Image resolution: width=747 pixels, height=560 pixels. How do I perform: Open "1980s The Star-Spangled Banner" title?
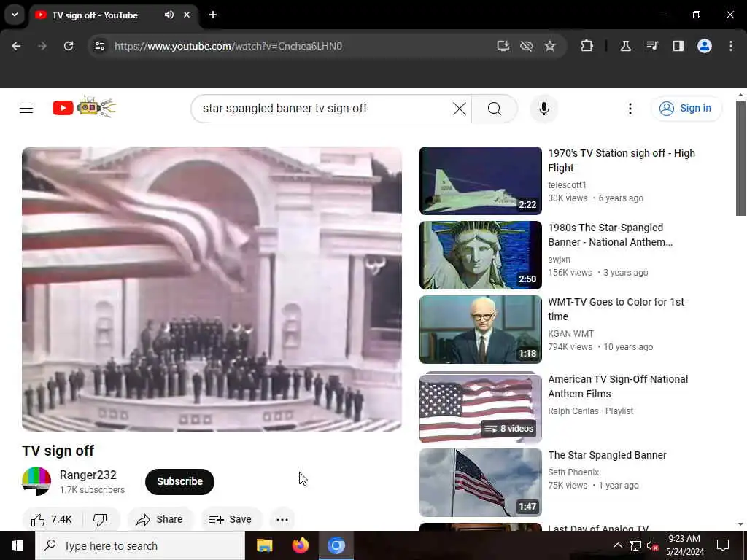(x=611, y=235)
